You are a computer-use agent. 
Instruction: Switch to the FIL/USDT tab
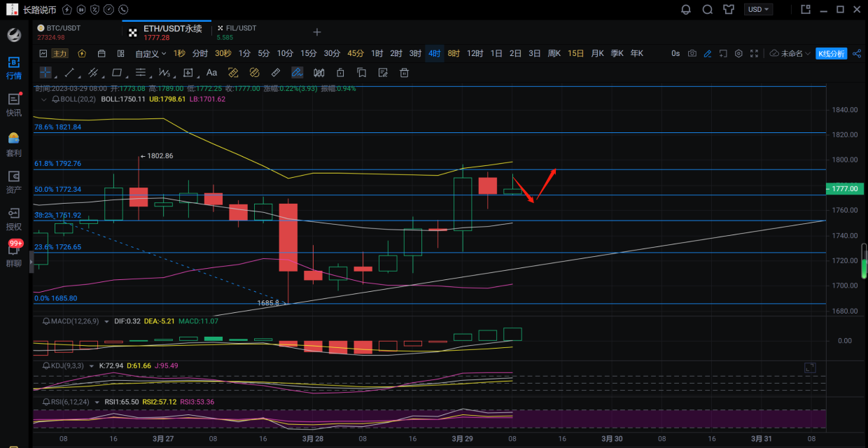[237, 32]
